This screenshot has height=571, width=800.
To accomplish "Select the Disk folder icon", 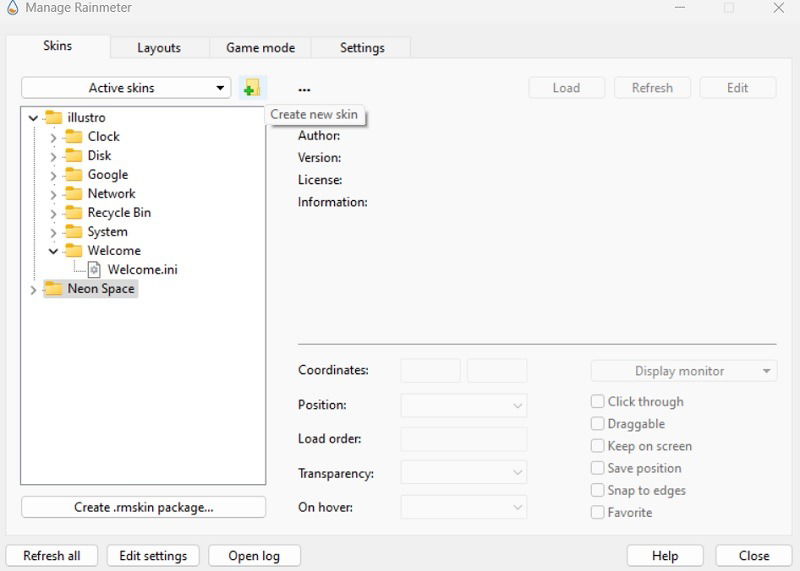I will pos(74,155).
